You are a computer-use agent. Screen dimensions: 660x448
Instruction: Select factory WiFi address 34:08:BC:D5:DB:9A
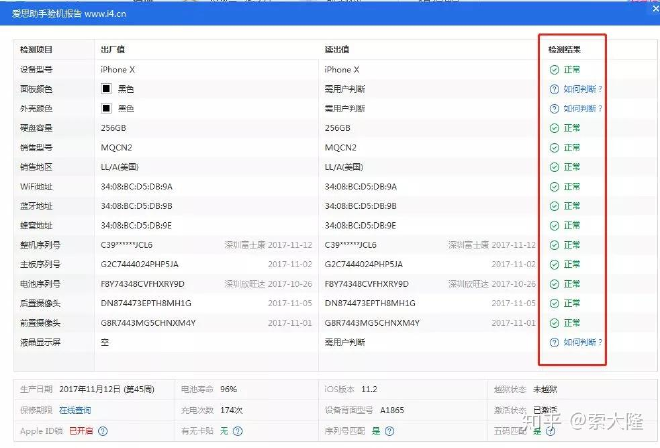click(x=136, y=187)
